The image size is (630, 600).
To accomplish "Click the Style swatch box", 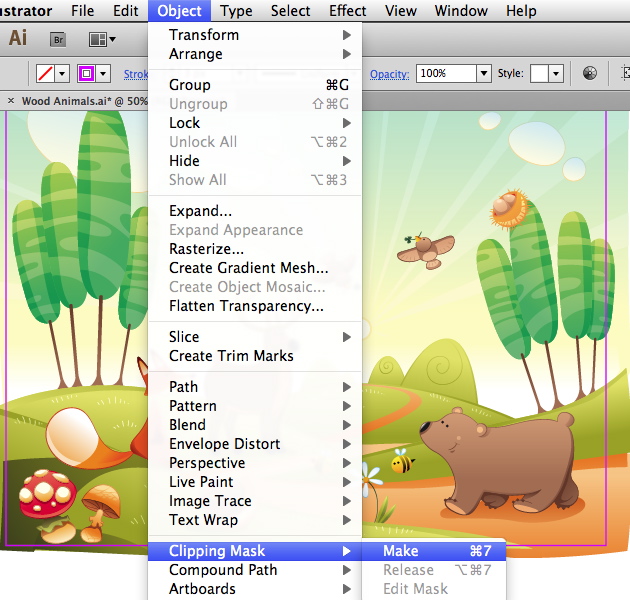I will [x=539, y=74].
